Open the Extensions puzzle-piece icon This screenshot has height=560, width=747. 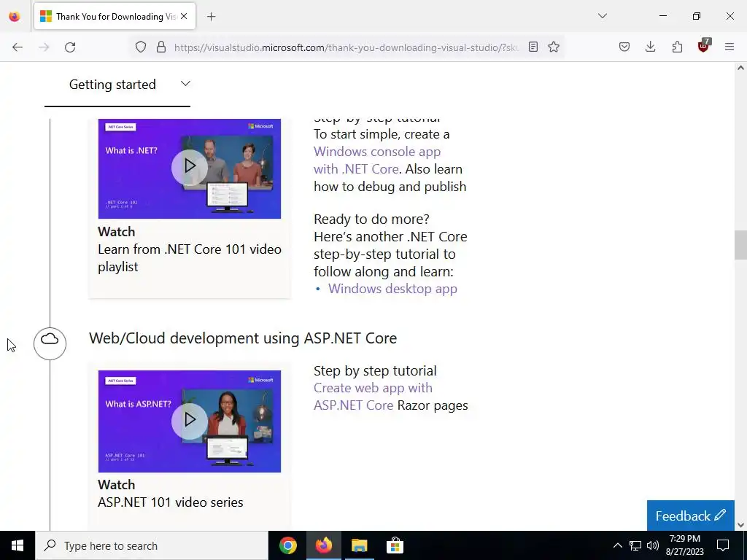click(677, 47)
